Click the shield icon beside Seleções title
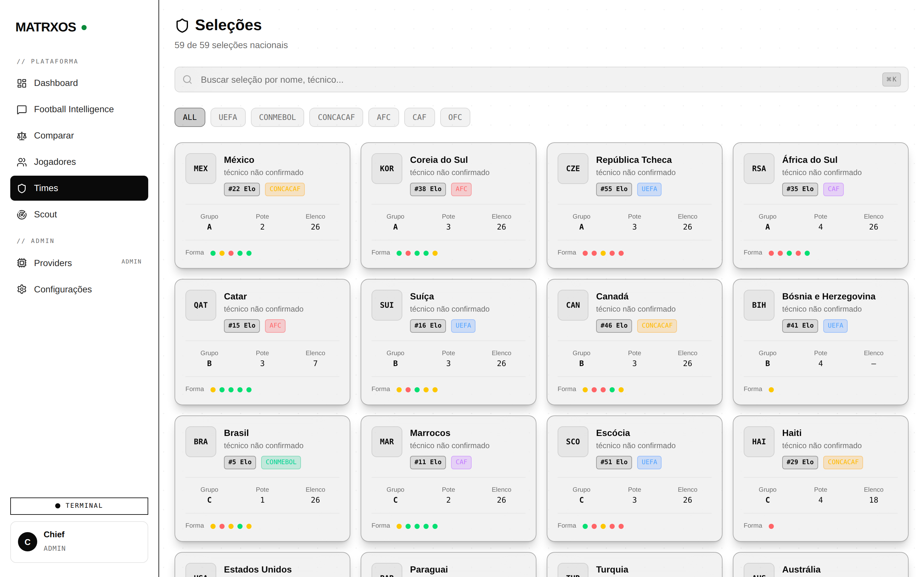This screenshot has width=924, height=577. click(182, 26)
